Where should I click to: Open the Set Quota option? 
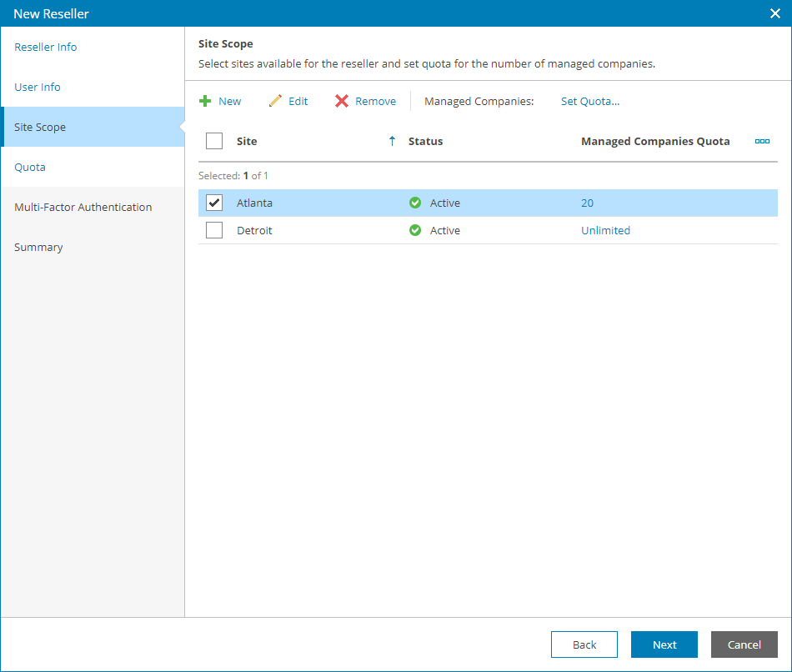(x=590, y=102)
